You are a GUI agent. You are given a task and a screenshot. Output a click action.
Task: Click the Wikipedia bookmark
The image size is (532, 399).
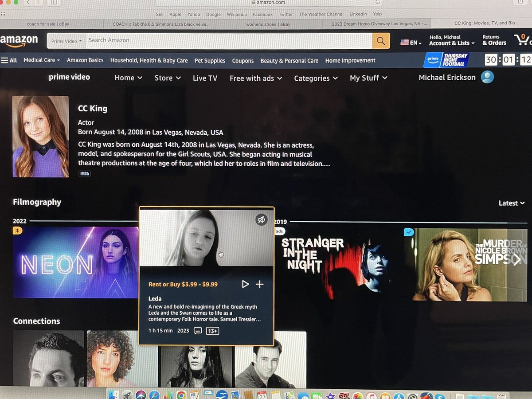tap(237, 14)
